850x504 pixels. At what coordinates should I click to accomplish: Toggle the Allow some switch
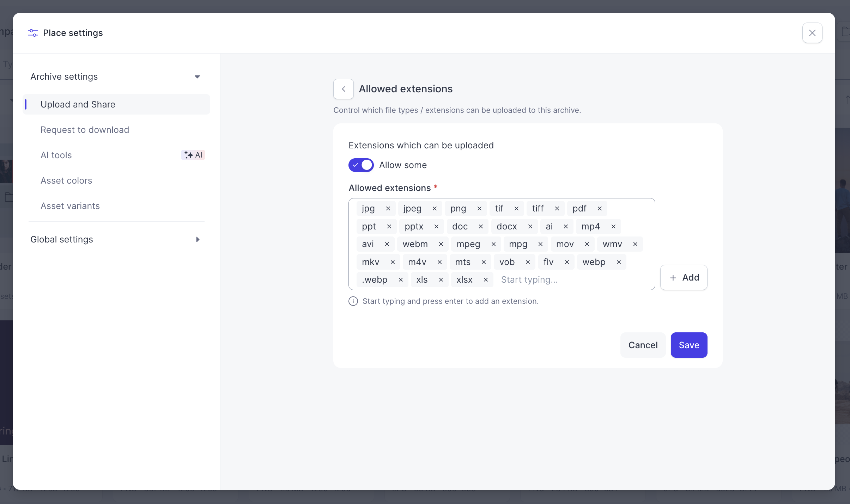click(361, 165)
